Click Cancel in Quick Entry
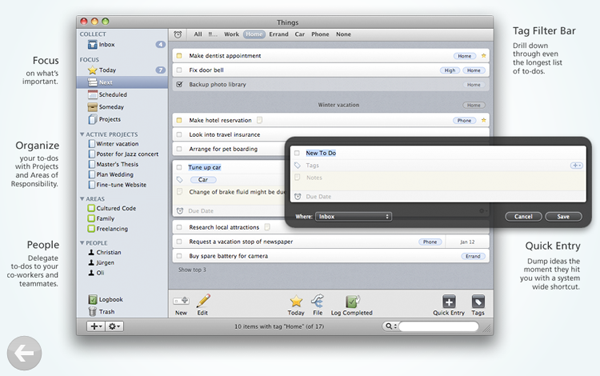The height and width of the screenshot is (376, 600). [523, 216]
